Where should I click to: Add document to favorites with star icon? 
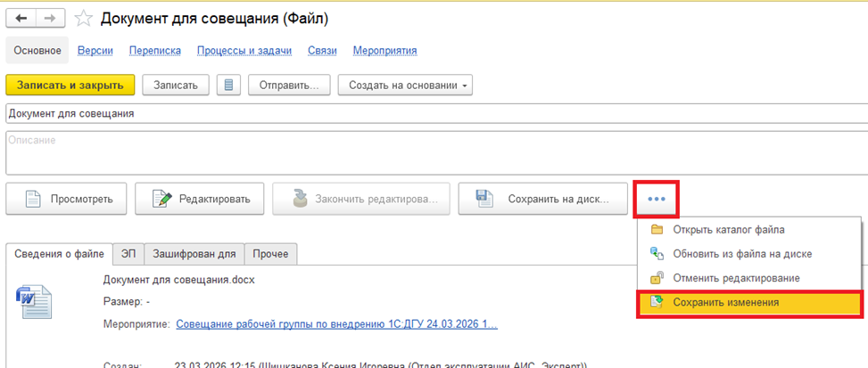click(x=83, y=17)
